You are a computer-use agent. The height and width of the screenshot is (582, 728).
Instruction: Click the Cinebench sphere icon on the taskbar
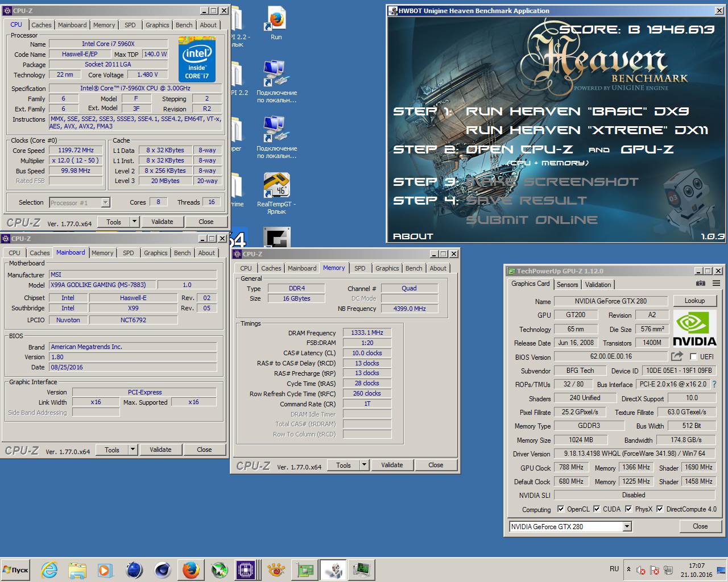tap(162, 569)
